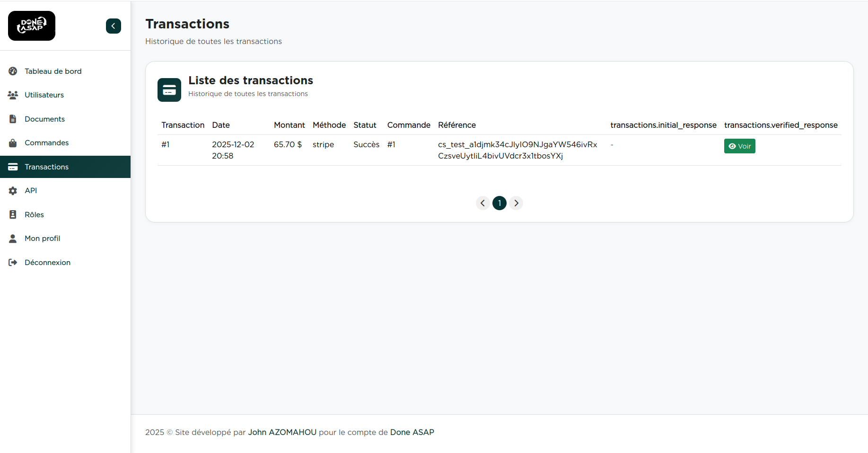Go to previous page of transactions
868x453 pixels.
482,203
